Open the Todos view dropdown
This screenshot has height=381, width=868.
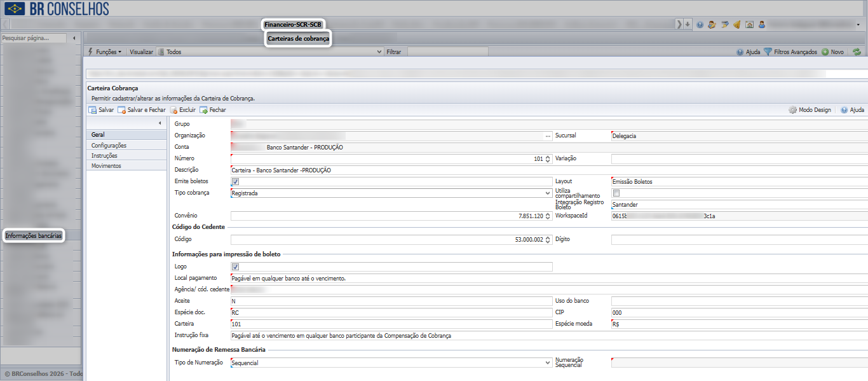[x=270, y=52]
